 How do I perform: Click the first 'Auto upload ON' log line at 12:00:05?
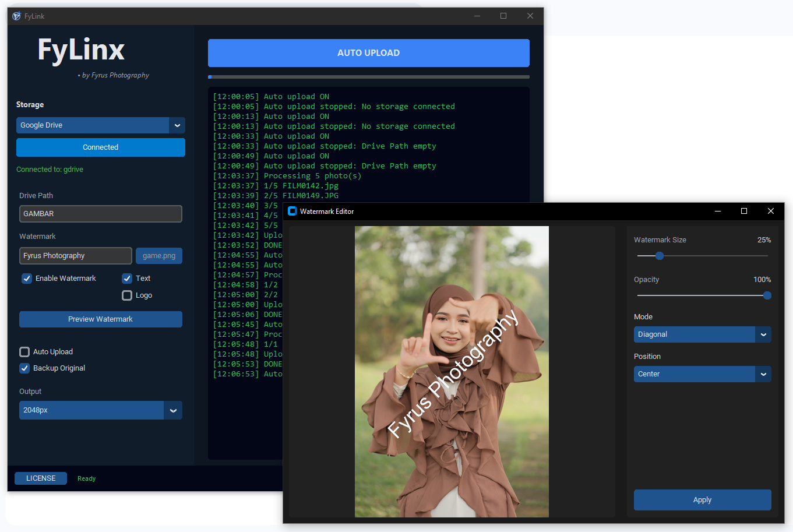pos(271,97)
